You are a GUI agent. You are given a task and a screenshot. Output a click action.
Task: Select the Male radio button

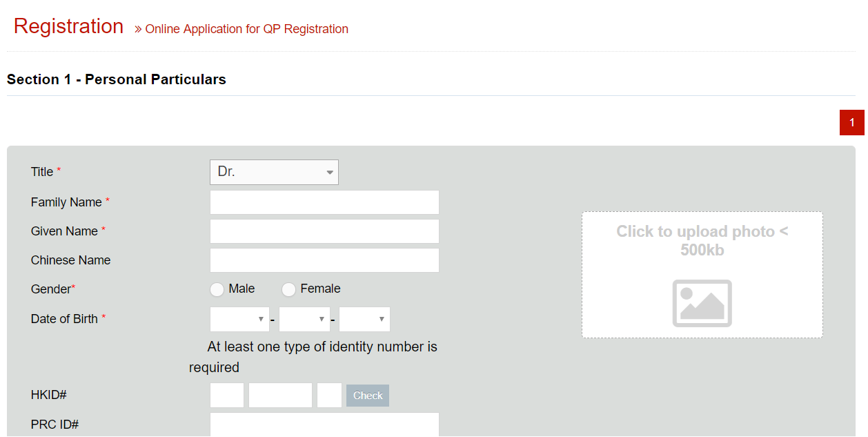click(217, 290)
